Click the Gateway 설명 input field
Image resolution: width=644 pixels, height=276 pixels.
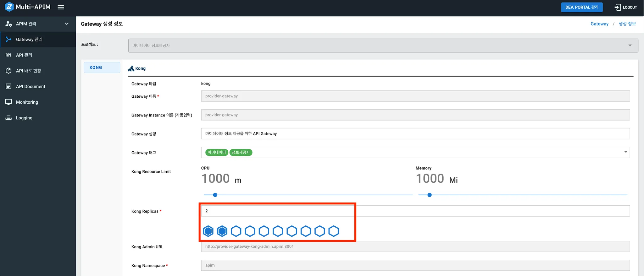click(415, 133)
